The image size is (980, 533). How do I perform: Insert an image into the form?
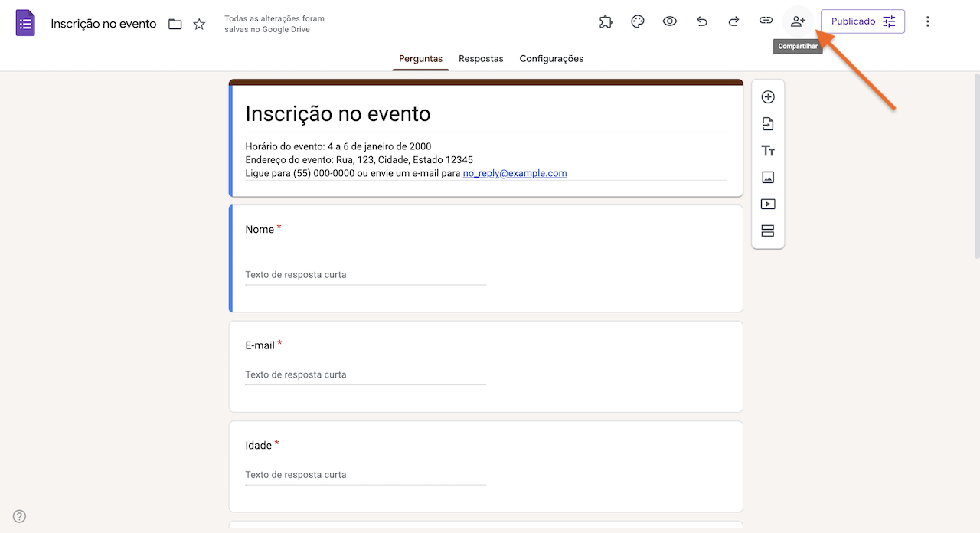[767, 177]
